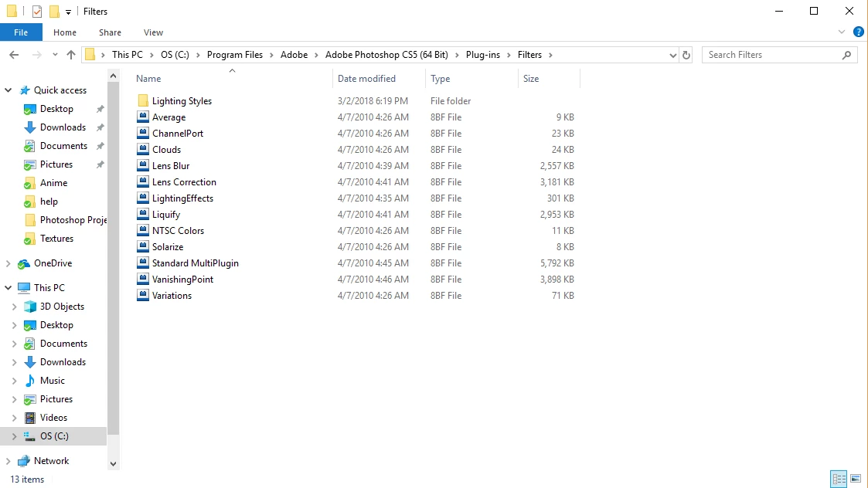The image size is (868, 488).
Task: Click OS (C:) in the address bar
Action: click(x=175, y=55)
